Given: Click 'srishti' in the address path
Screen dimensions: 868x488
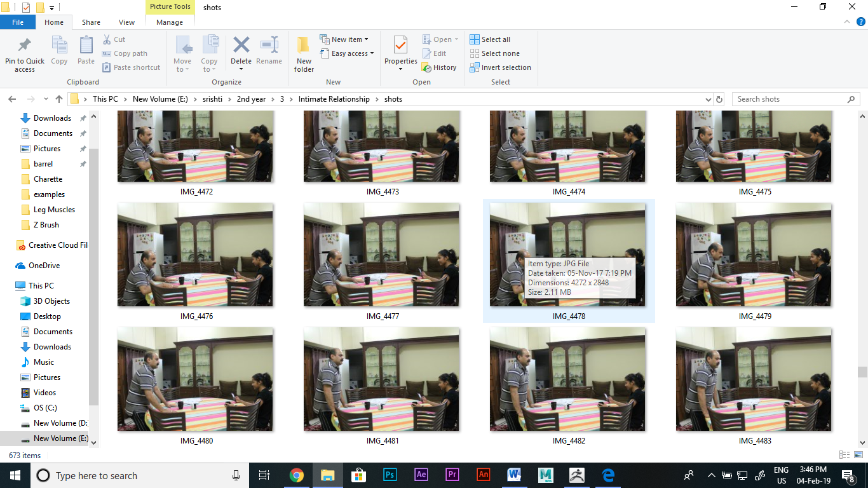Looking at the screenshot, I should click(211, 99).
